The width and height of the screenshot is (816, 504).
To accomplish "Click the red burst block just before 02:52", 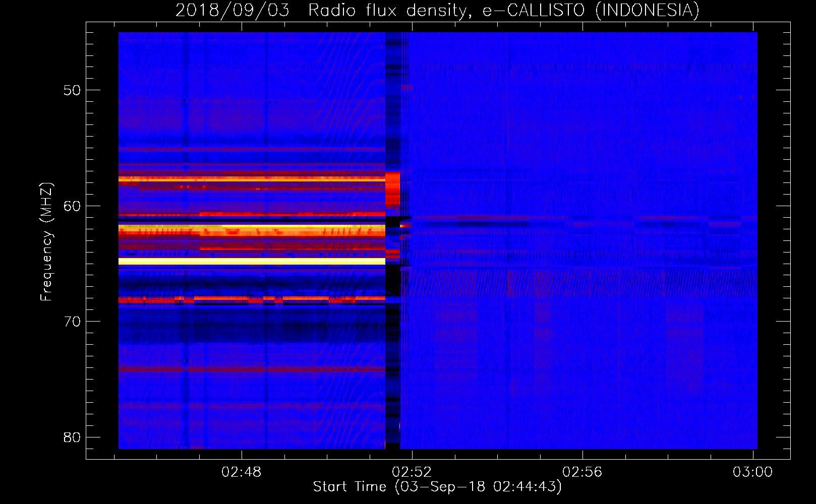I will [392, 188].
